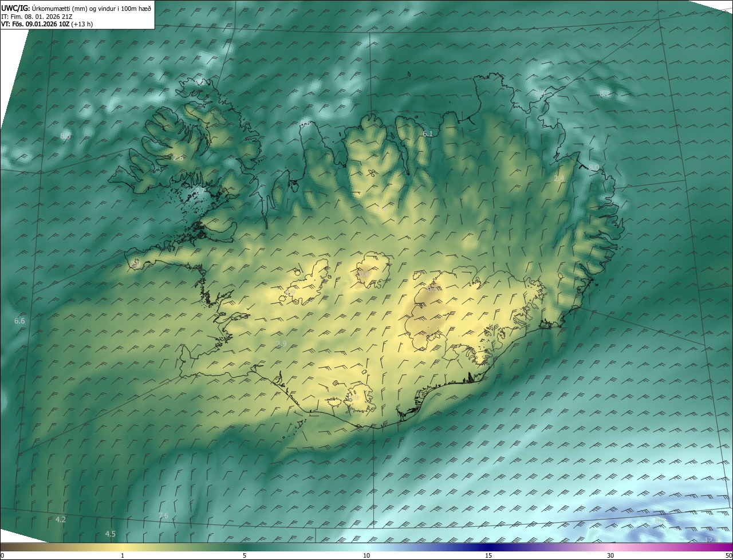The width and height of the screenshot is (733, 560).
Task: Click the colour scale tick label '1'
Action: [123, 555]
